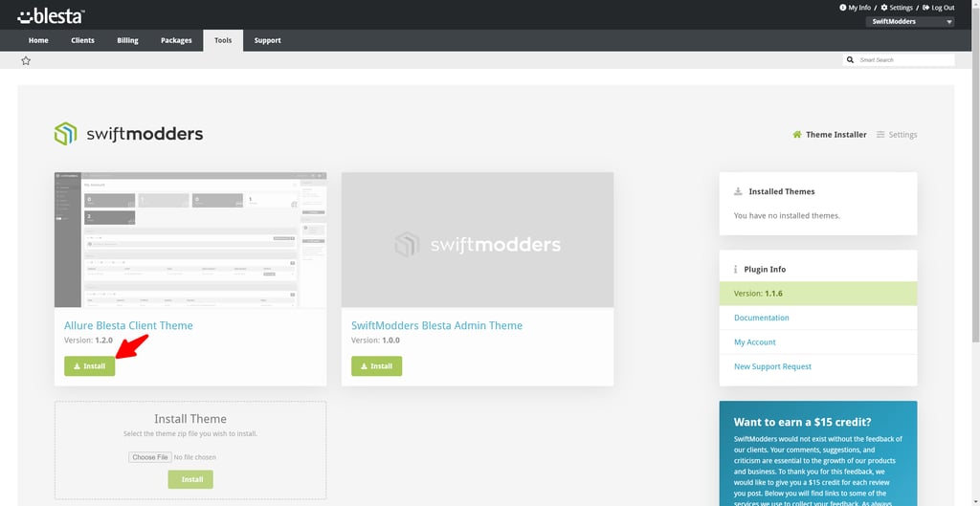This screenshot has height=506, width=980.
Task: Focus the Smart Search field
Action: click(x=904, y=60)
